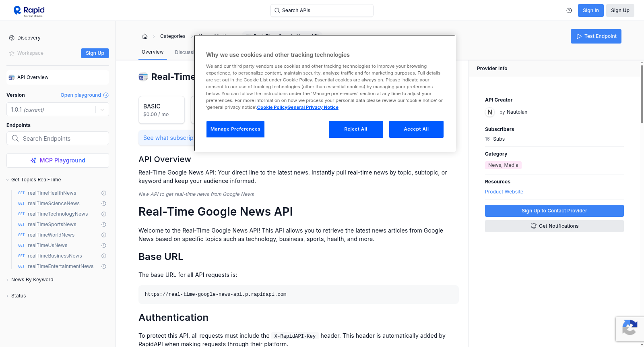The height and width of the screenshot is (347, 644).
Task: Click the Test Endpoint button
Action: (x=596, y=36)
